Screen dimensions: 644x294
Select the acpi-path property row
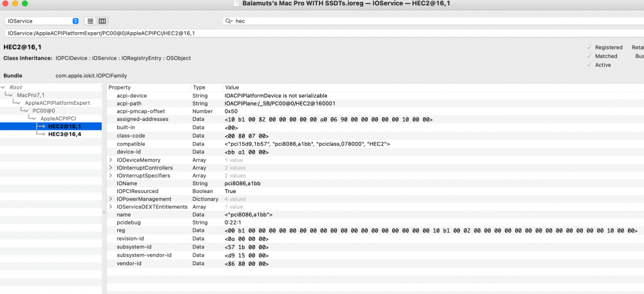pos(375,104)
